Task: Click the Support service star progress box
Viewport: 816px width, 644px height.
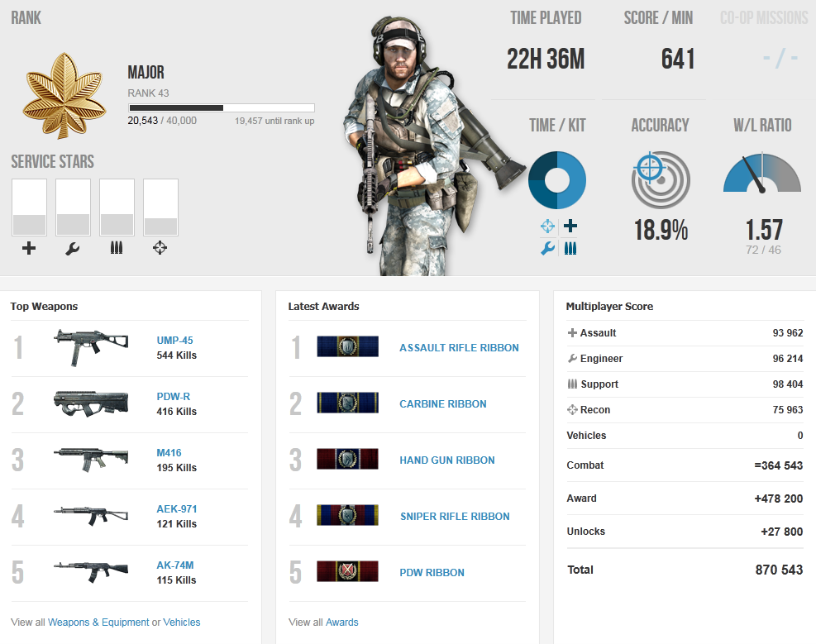Action: click(117, 208)
